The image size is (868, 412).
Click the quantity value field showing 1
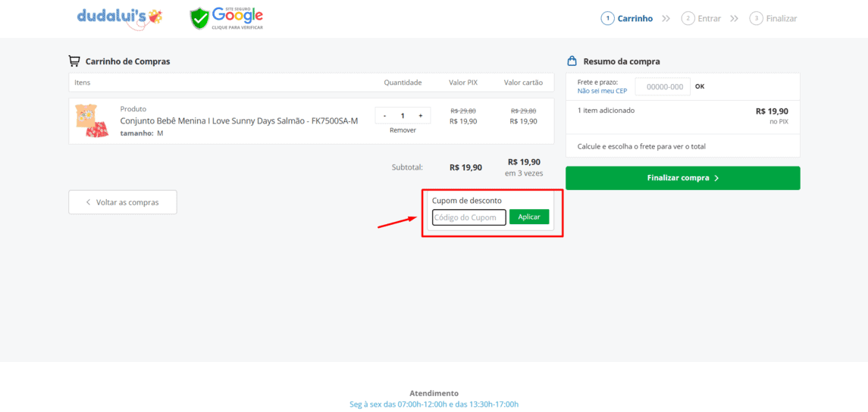(403, 116)
